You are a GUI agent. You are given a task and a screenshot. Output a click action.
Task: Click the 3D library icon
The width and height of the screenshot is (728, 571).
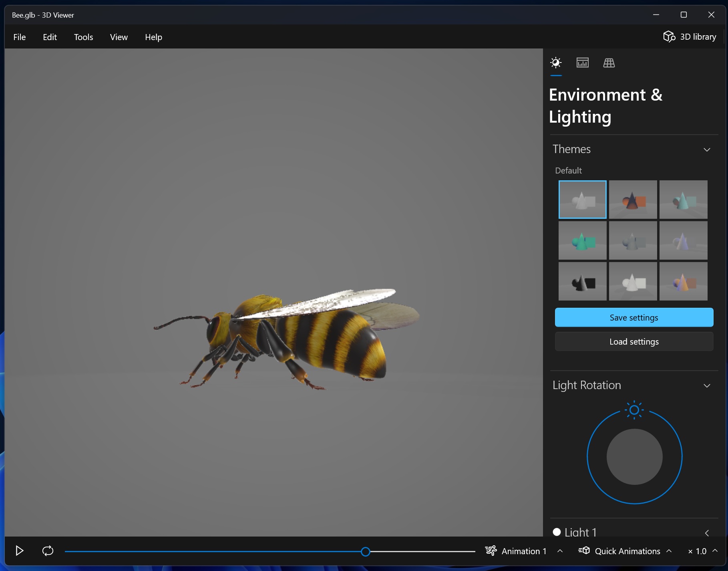coord(669,36)
